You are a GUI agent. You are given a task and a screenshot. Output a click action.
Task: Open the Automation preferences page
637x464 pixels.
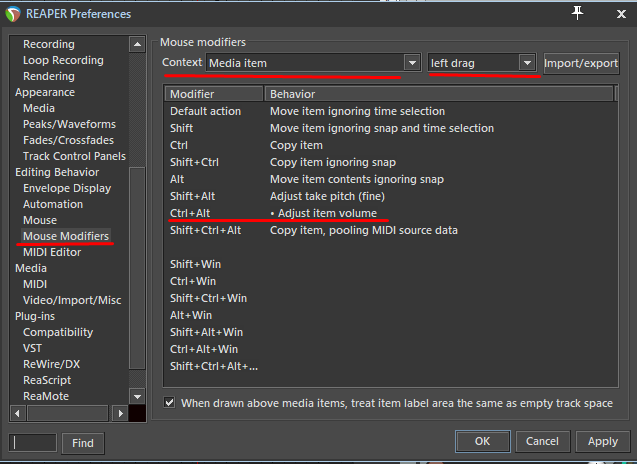point(53,204)
